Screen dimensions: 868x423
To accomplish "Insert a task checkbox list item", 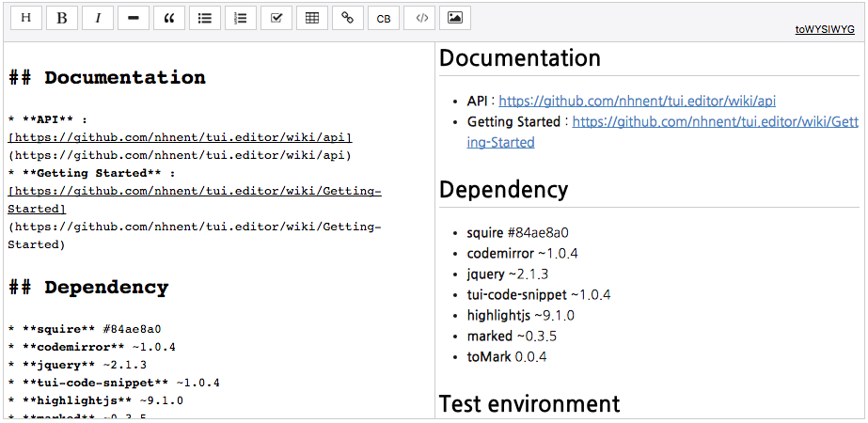I will tap(276, 18).
